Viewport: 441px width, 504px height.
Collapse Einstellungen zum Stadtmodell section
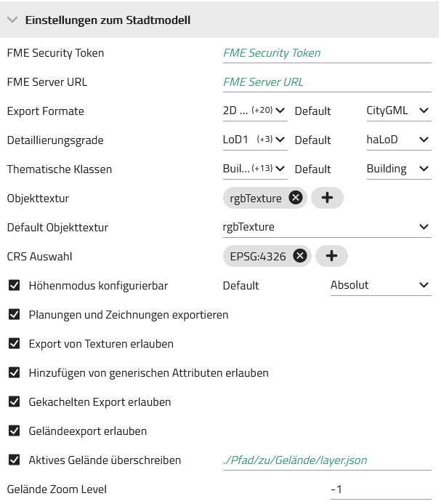12,20
